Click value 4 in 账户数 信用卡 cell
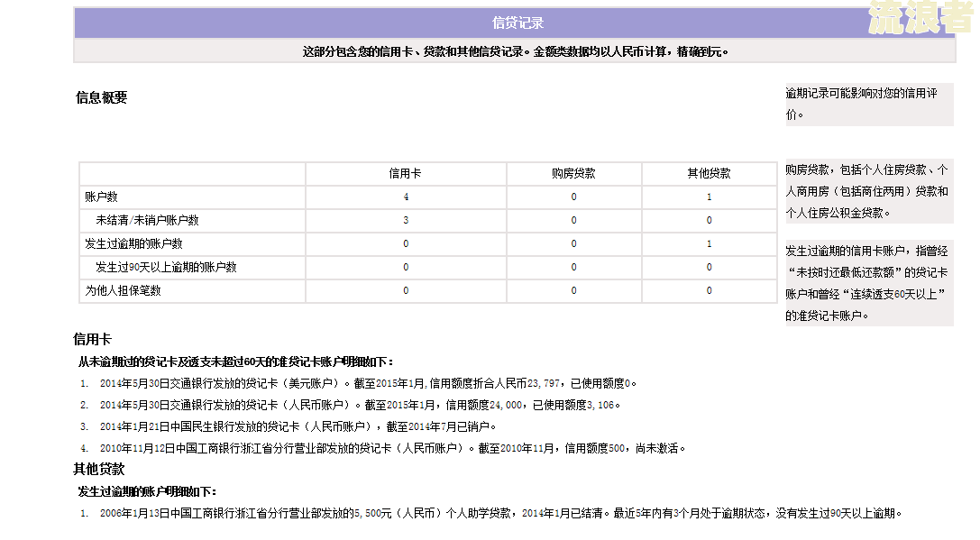The width and height of the screenshot is (980, 540). [406, 197]
